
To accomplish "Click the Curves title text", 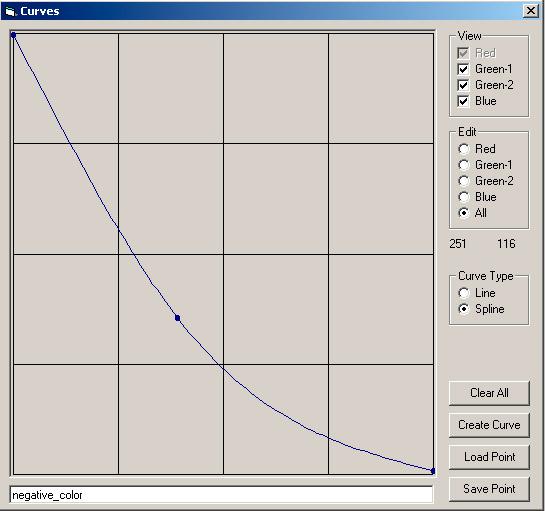I will (x=40, y=11).
